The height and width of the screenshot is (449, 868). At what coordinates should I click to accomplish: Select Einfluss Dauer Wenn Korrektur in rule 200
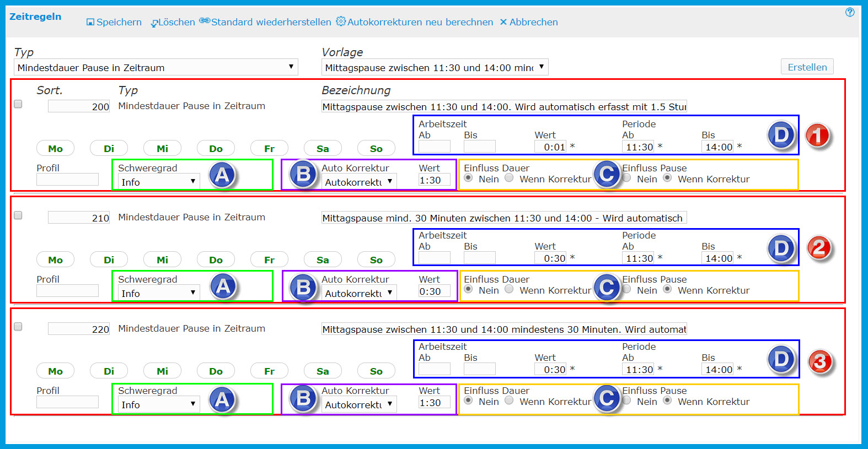point(509,178)
